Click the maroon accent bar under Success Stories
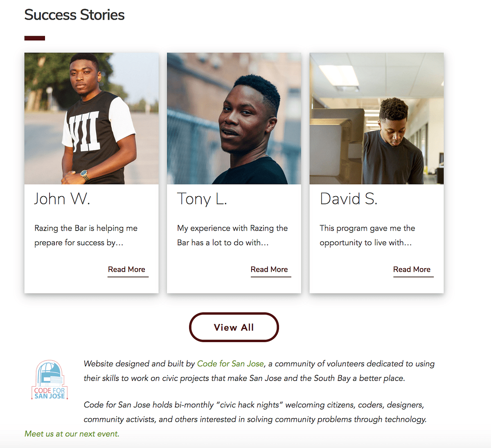Image resolution: width=491 pixels, height=448 pixels. pyautogui.click(x=35, y=38)
